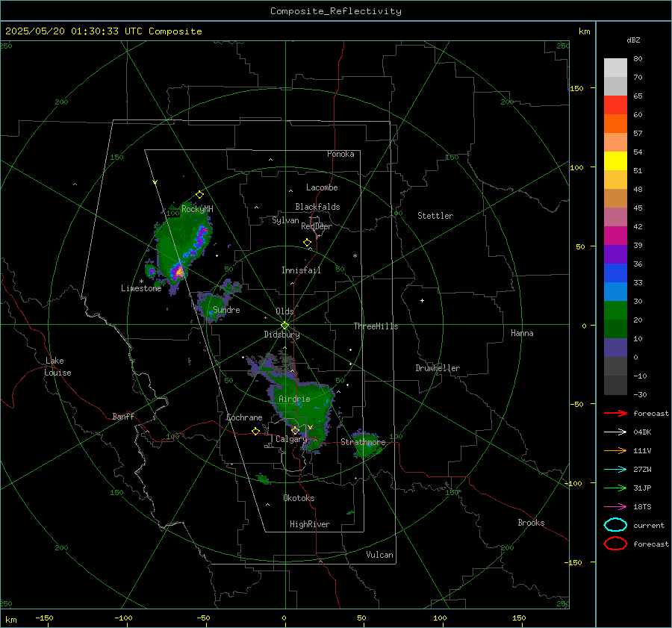Click the Composite_Reflectivity title text

click(335, 11)
